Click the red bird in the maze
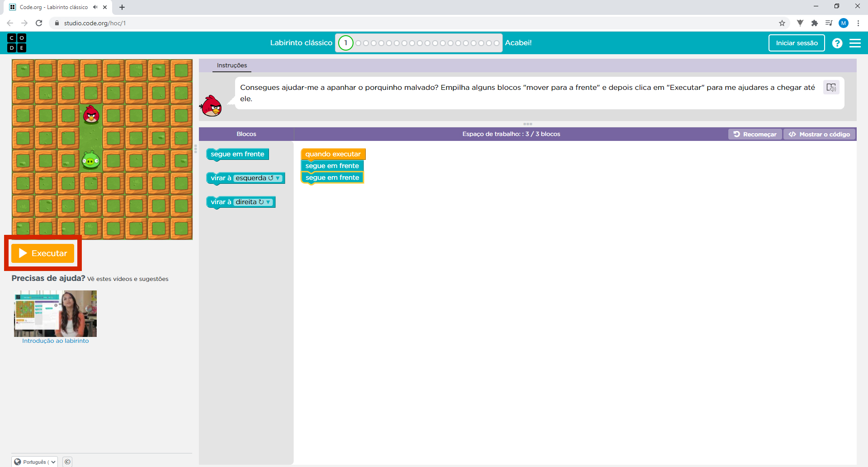This screenshot has height=467, width=868. pos(91,115)
